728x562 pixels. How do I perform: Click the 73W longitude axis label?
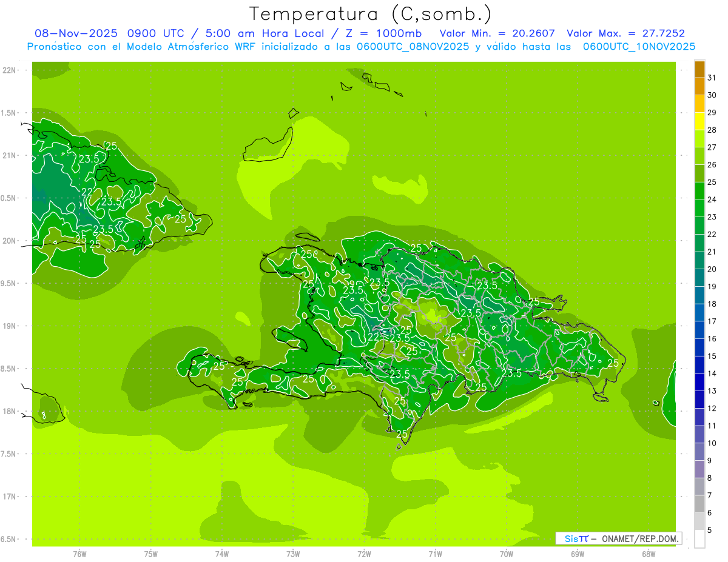click(x=293, y=554)
